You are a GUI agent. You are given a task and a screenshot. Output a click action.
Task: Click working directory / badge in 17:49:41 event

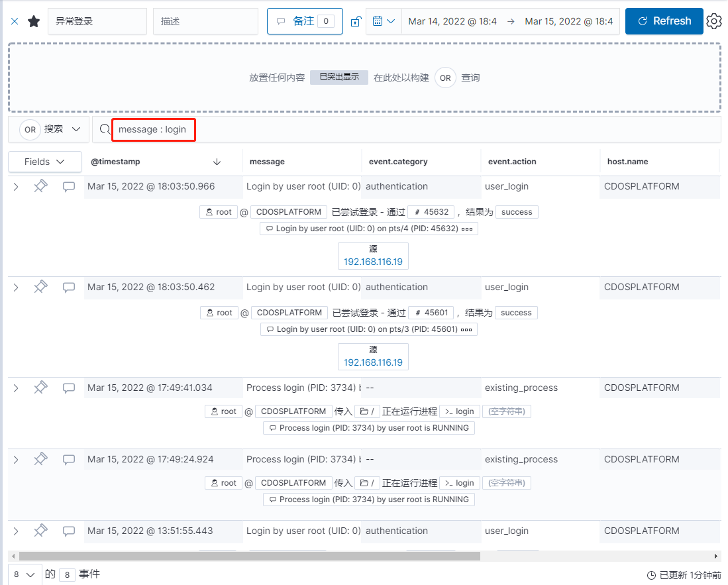pos(367,411)
